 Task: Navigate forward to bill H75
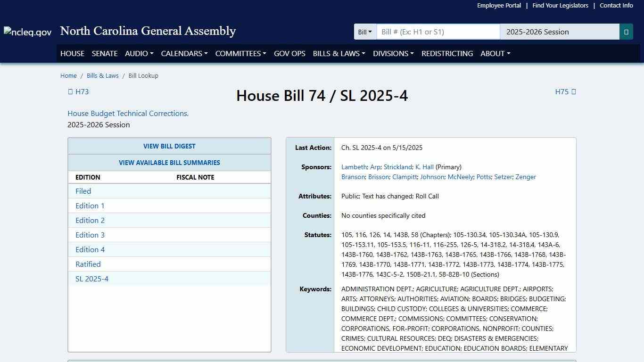tap(565, 92)
